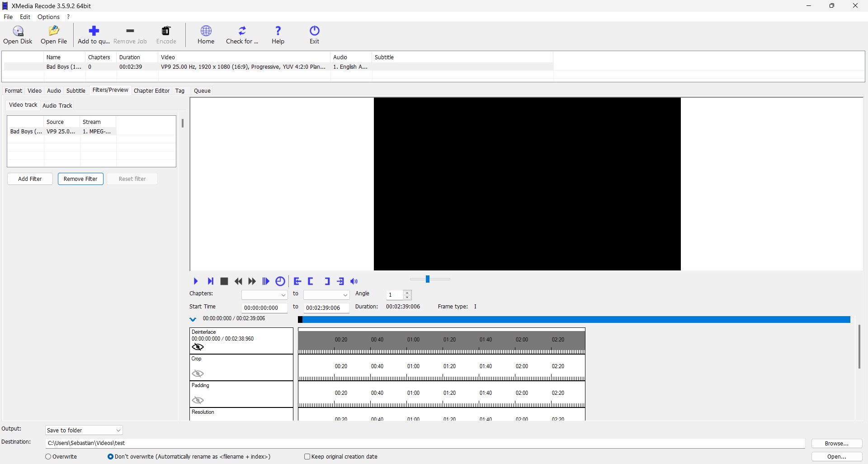The image size is (868, 464).
Task: Switch to the Chapter Editor tab
Action: pos(151,90)
